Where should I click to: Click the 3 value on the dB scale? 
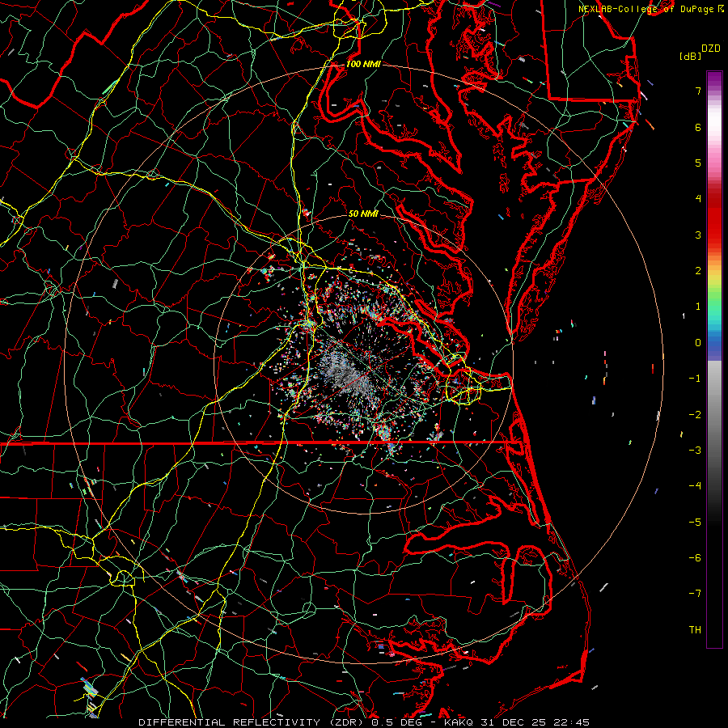[x=698, y=235]
